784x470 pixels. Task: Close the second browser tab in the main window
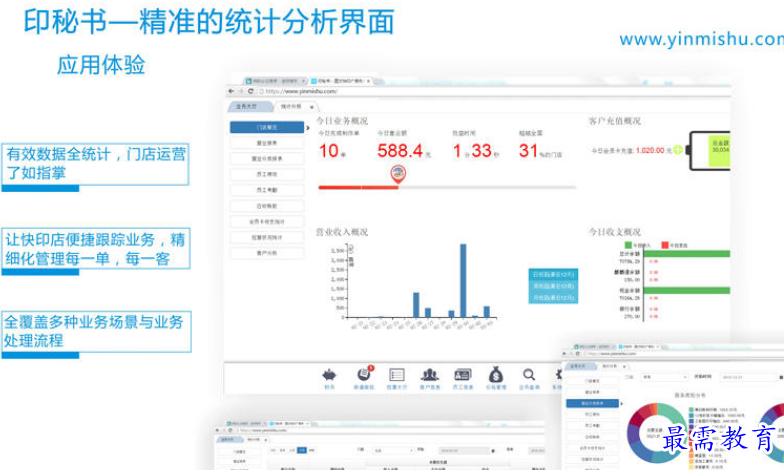click(x=368, y=80)
